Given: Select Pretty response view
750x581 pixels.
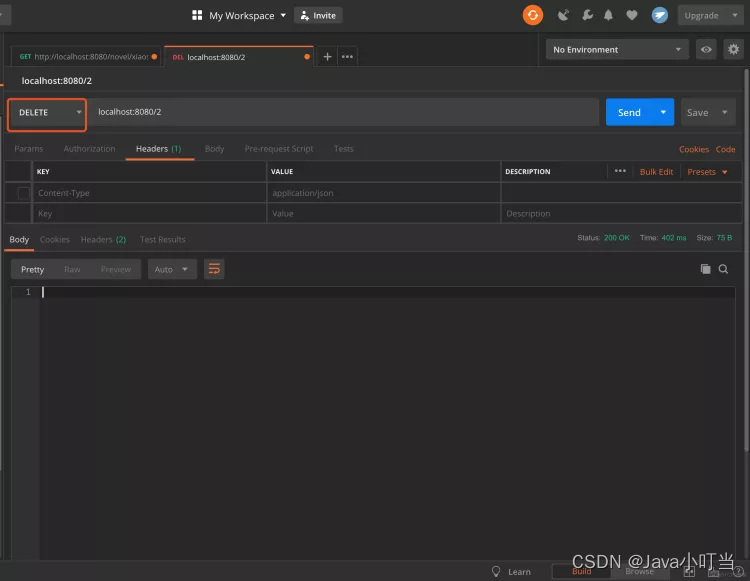Looking at the screenshot, I should click(x=33, y=269).
